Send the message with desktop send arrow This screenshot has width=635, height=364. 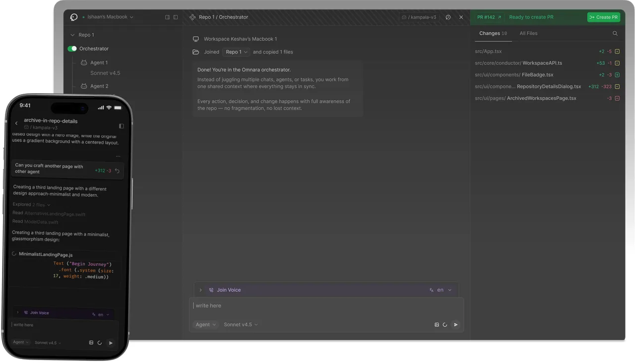tap(456, 325)
